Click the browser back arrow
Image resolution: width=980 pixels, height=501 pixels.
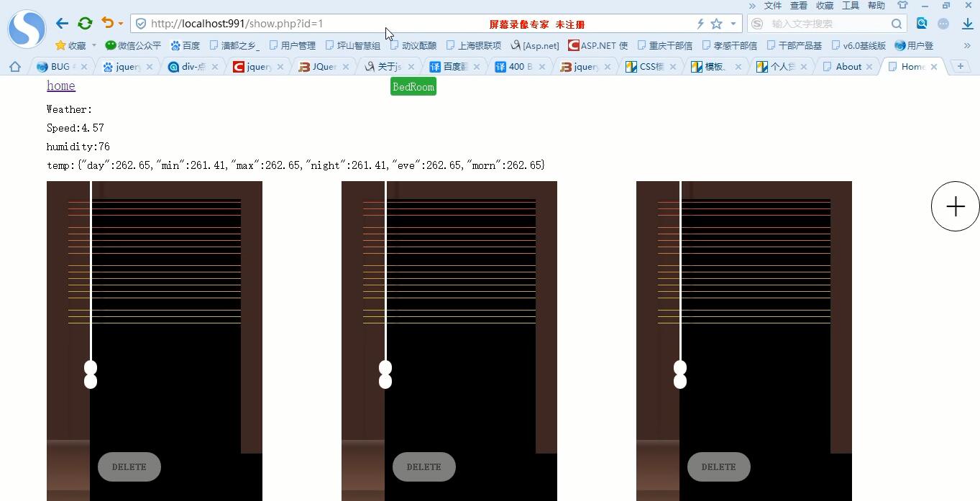[x=63, y=24]
